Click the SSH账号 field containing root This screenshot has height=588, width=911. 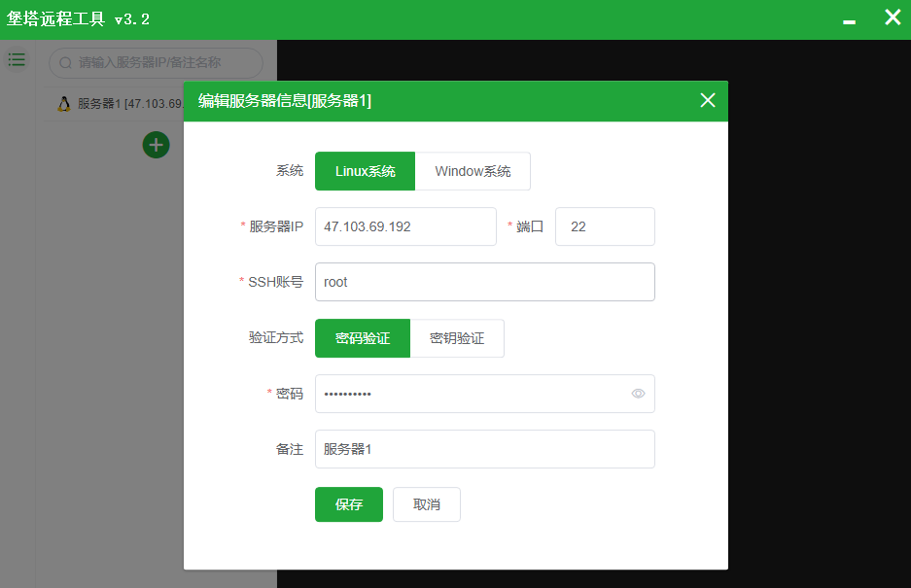click(484, 282)
